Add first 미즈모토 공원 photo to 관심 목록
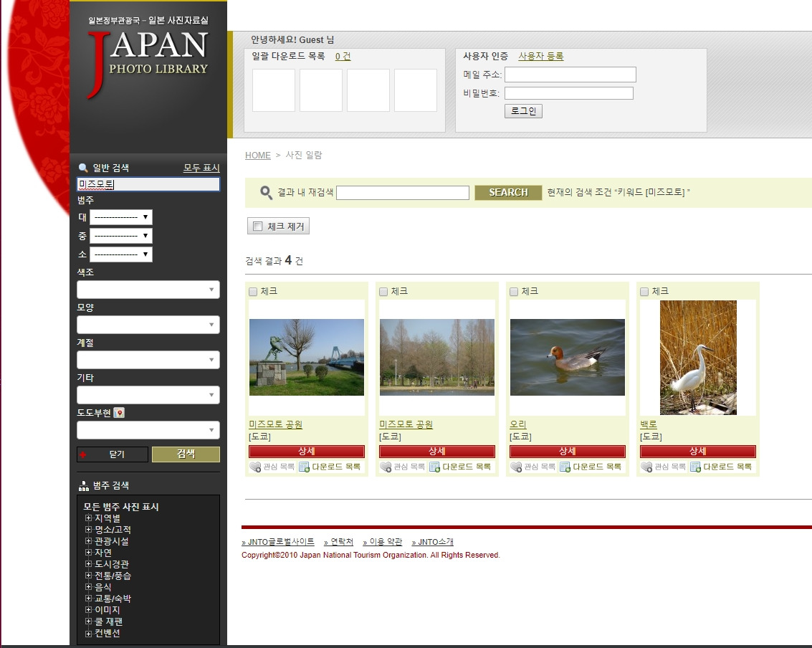 [x=272, y=467]
